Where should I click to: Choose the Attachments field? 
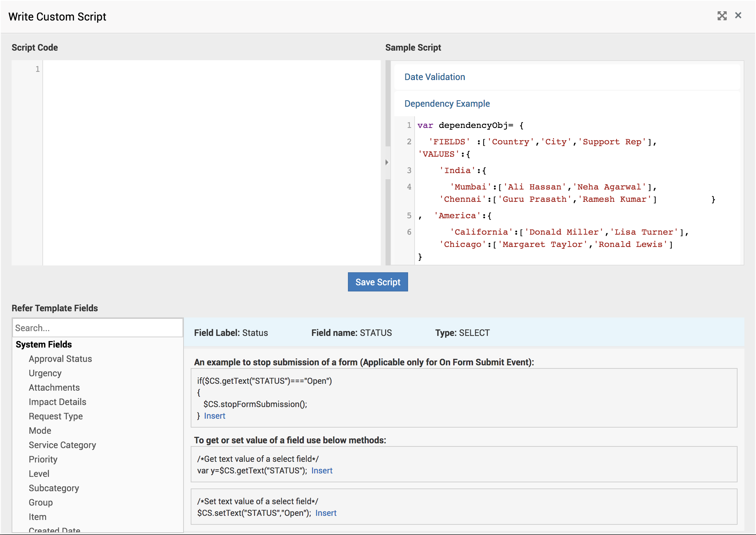pos(54,388)
